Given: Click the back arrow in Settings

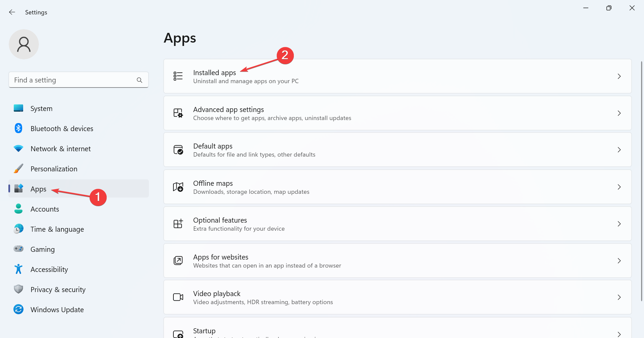Looking at the screenshot, I should coord(12,12).
